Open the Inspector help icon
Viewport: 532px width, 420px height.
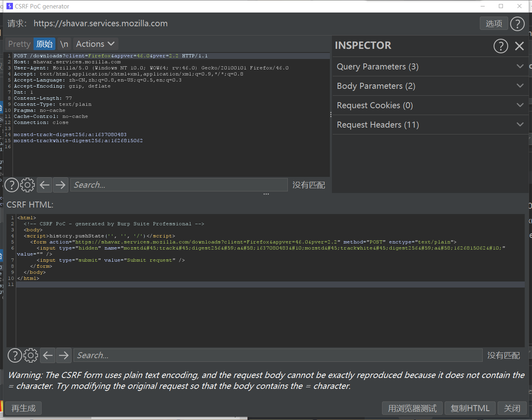501,46
